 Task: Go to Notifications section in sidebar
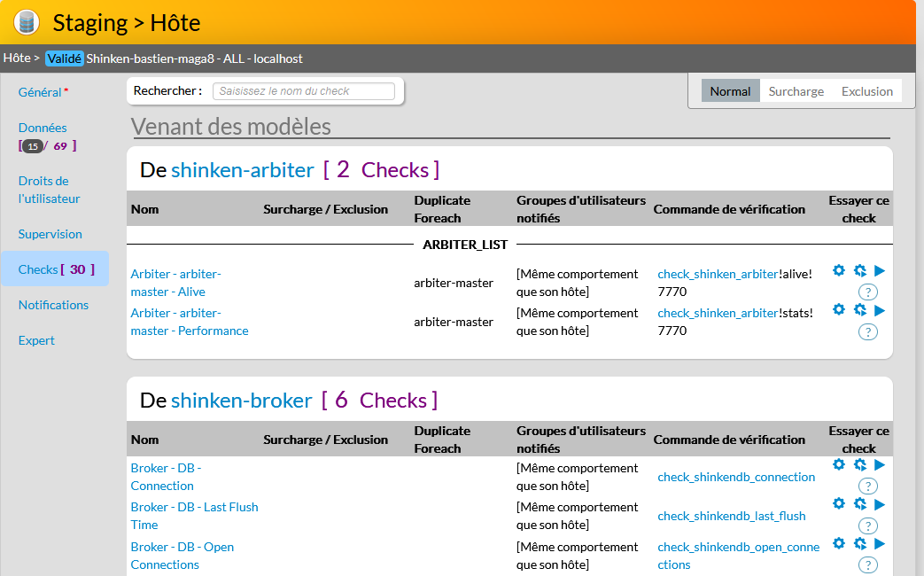pos(53,305)
